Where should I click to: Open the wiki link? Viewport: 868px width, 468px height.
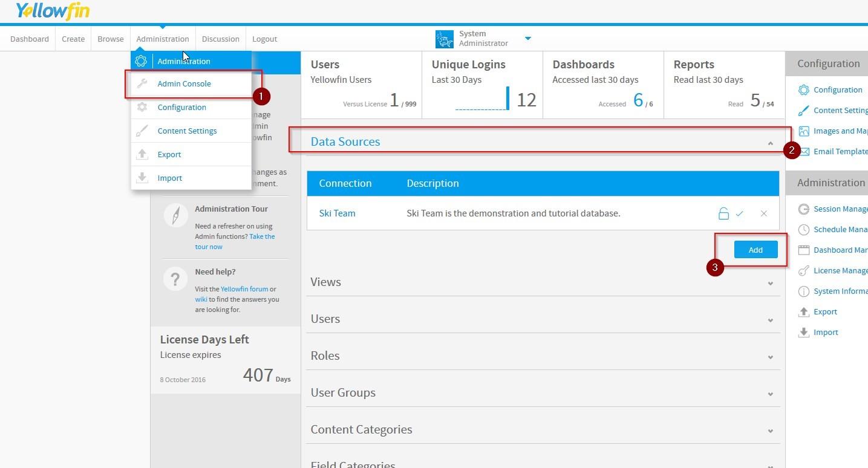(x=201, y=299)
